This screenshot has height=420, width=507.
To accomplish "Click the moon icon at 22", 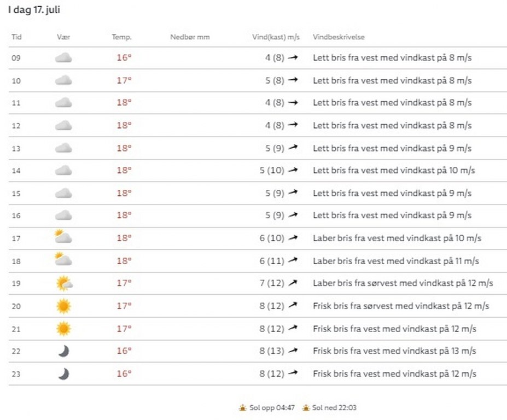I will (63, 351).
